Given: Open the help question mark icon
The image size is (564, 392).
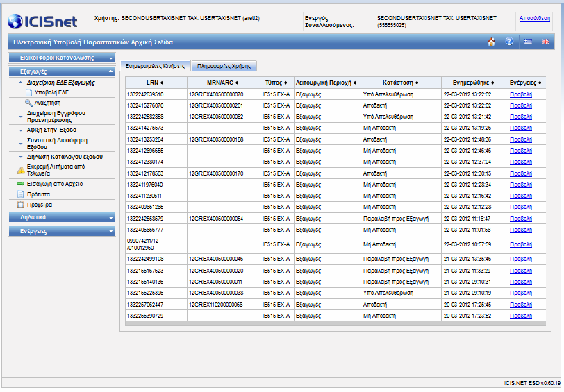Looking at the screenshot, I should coord(509,42).
